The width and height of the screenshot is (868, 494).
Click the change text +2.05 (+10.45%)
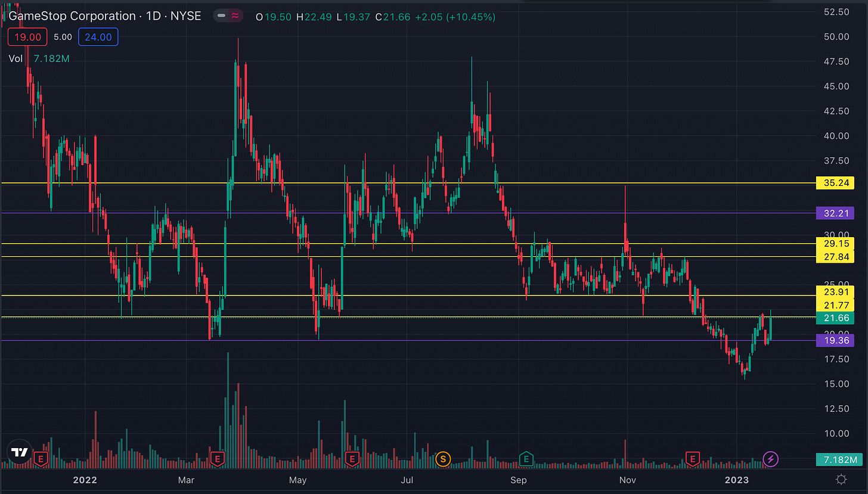(x=455, y=17)
